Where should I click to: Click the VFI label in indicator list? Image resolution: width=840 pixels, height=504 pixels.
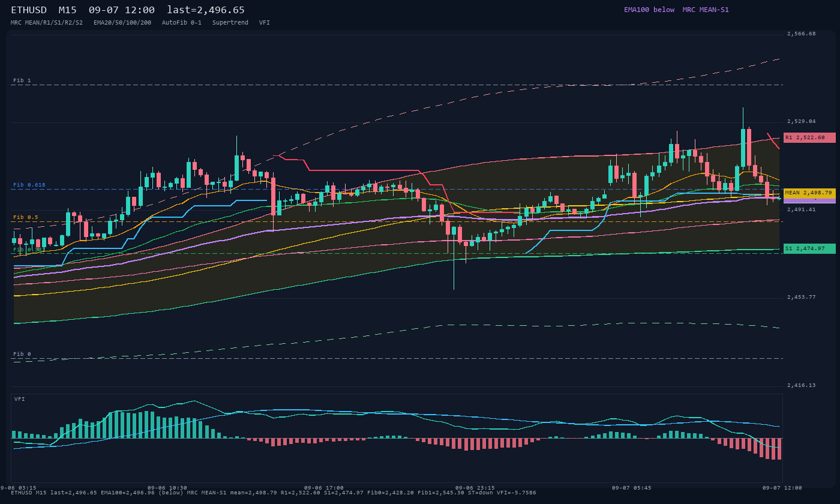click(265, 22)
